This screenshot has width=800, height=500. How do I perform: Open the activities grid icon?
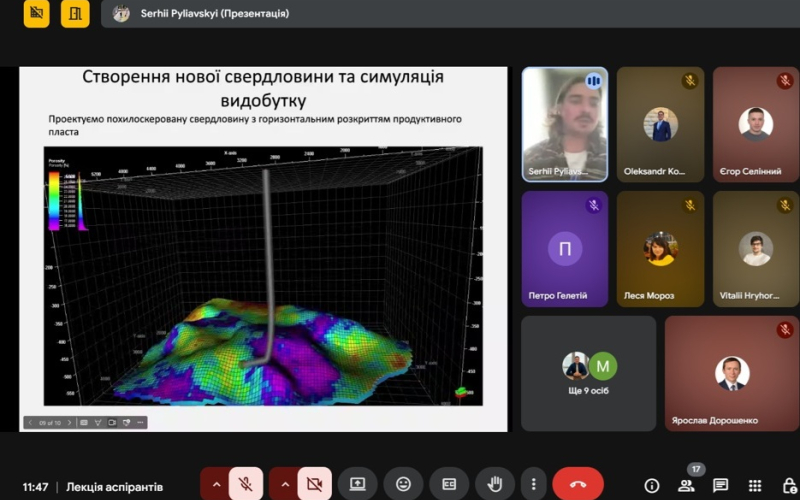(x=755, y=485)
